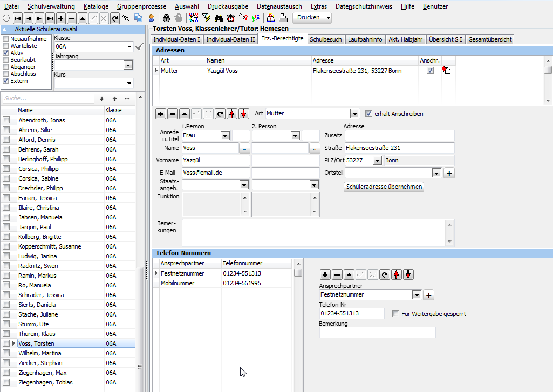
Task: Click the copy documents icon in toolbar
Action: tap(139, 18)
